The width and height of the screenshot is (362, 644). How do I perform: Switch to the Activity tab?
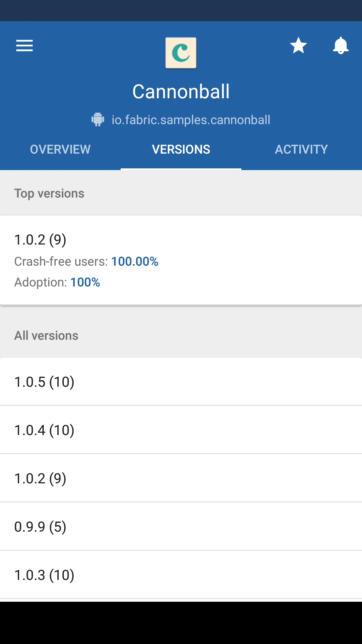pyautogui.click(x=302, y=149)
